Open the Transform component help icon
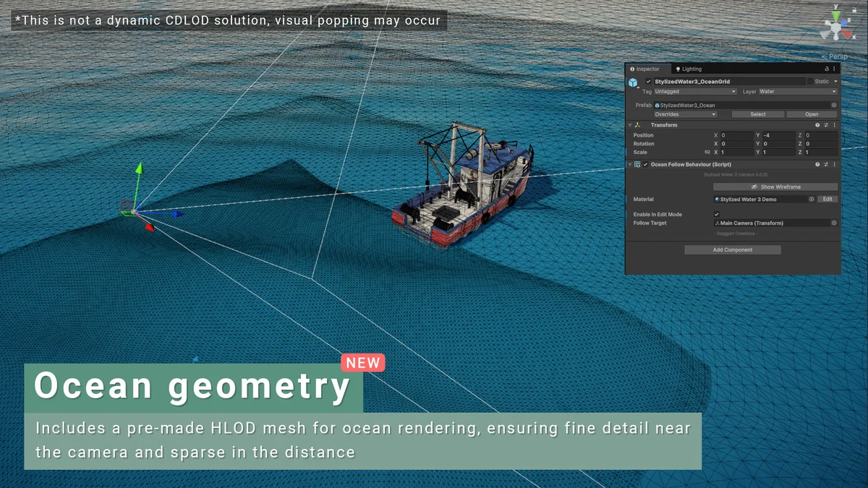Viewport: 868px width, 488px height. [x=817, y=125]
